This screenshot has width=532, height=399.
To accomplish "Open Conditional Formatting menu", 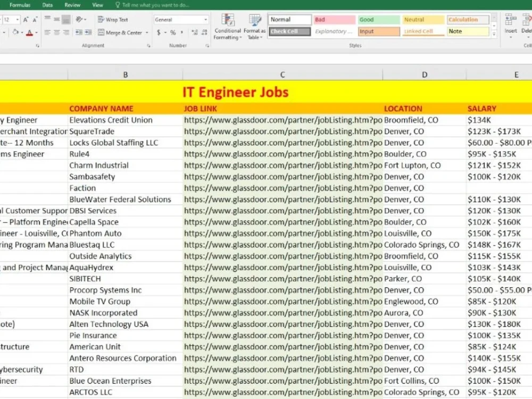I will coord(227,27).
